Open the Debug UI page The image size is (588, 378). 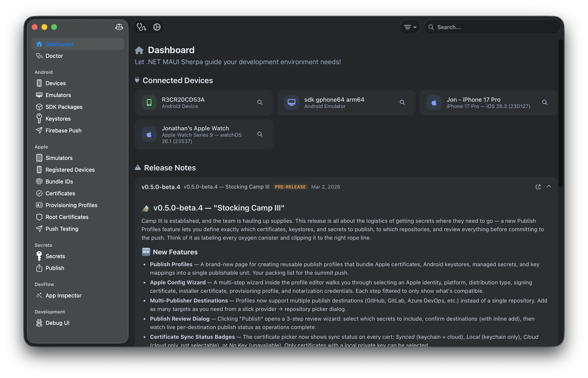57,323
